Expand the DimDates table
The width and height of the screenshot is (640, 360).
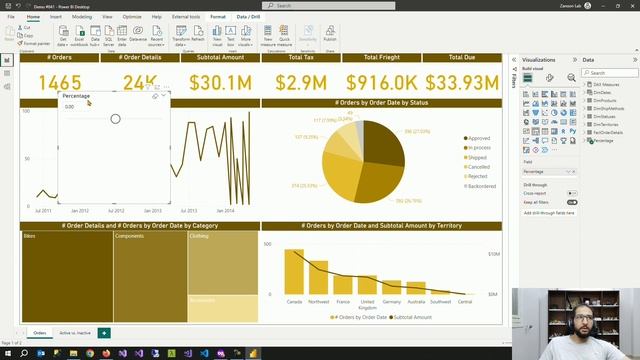tap(584, 93)
